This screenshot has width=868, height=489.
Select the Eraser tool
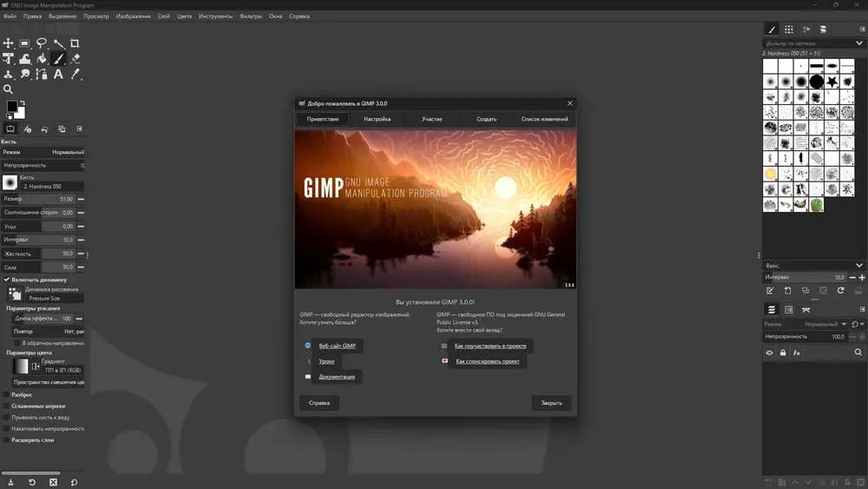(75, 59)
